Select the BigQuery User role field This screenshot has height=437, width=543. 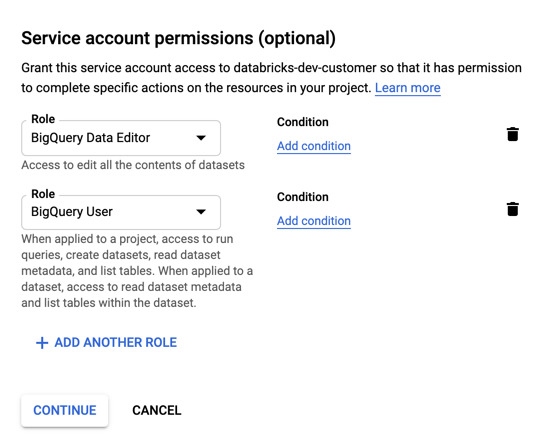121,212
